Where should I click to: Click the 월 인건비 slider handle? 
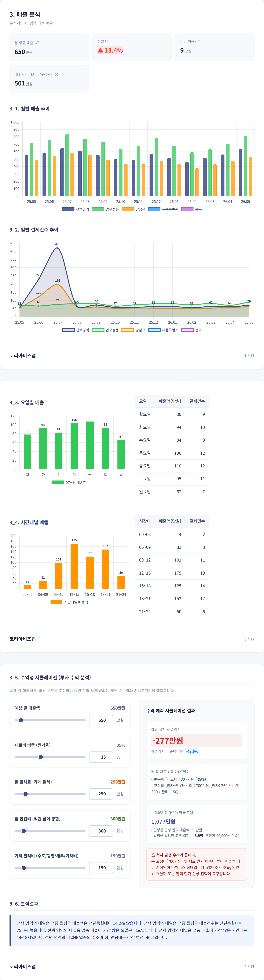(x=24, y=831)
